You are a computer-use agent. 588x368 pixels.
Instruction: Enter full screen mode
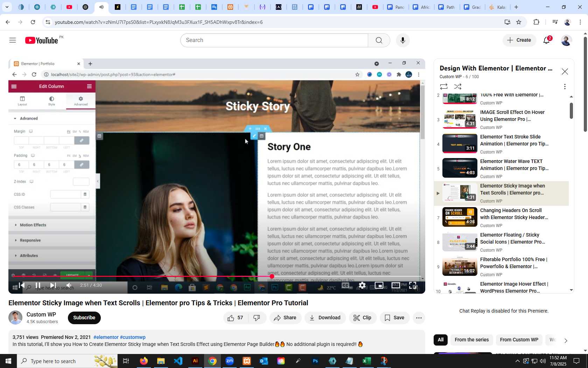point(413,285)
